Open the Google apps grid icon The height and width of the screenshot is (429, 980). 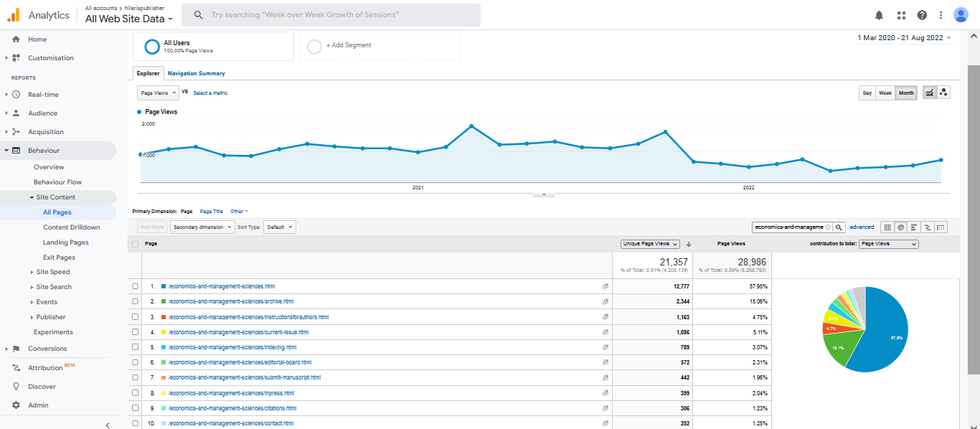click(901, 15)
